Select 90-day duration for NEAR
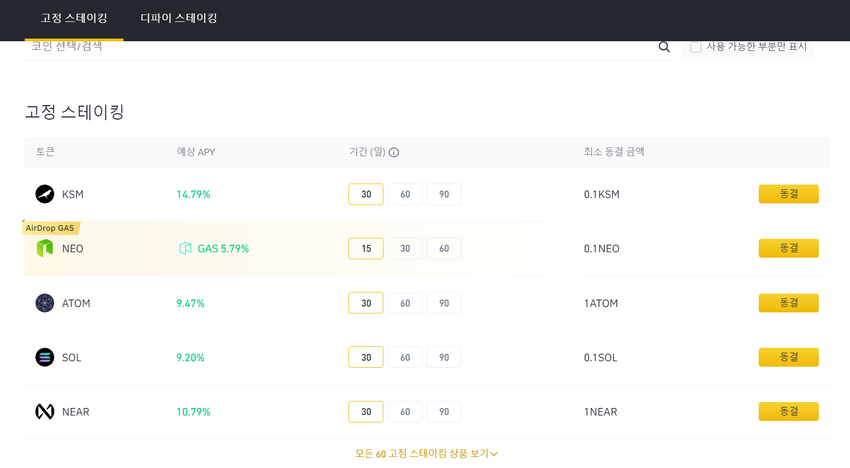Viewport: 850px width, 468px height. click(443, 412)
